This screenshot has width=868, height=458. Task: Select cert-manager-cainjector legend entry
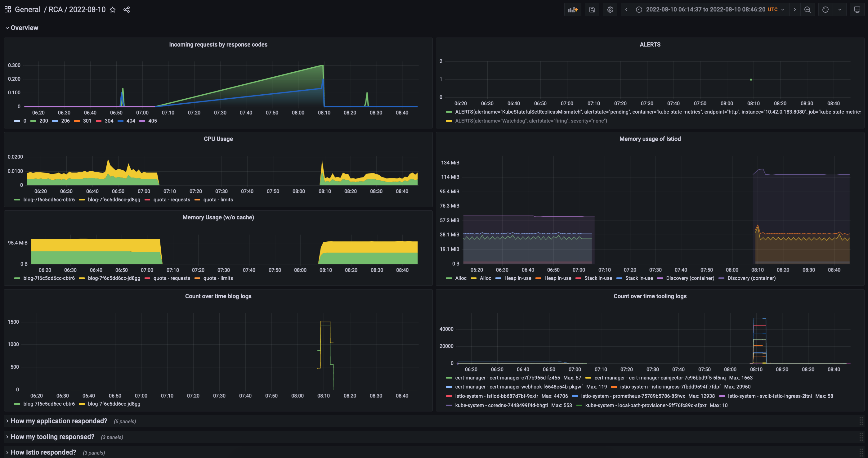pos(660,378)
